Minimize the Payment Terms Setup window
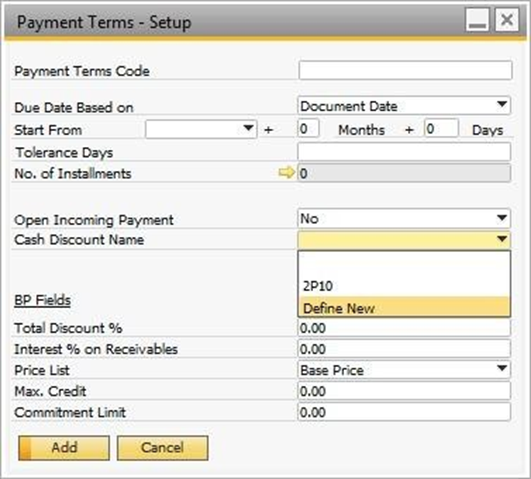Viewport: 531px width, 479px height. 477,20
